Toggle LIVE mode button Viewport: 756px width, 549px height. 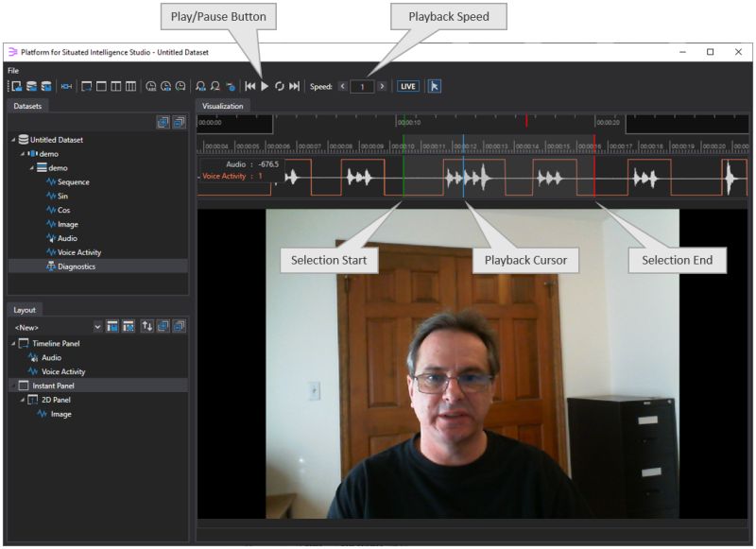408,86
